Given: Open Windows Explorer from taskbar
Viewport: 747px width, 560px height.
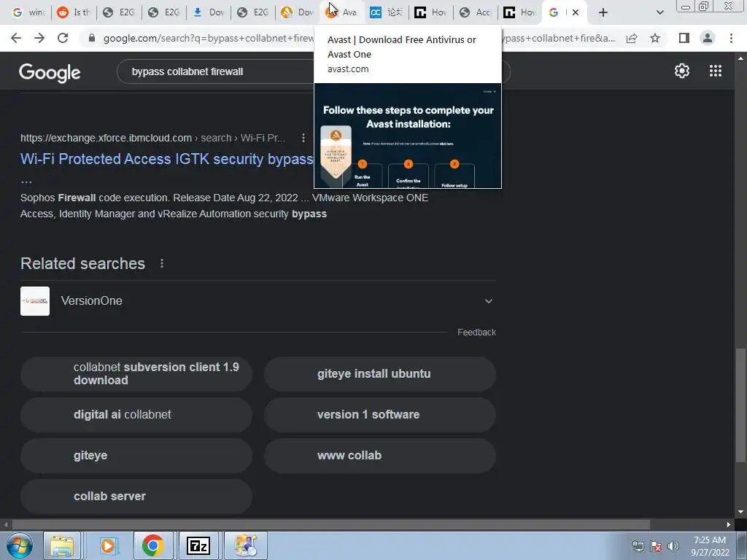Looking at the screenshot, I should [63, 545].
